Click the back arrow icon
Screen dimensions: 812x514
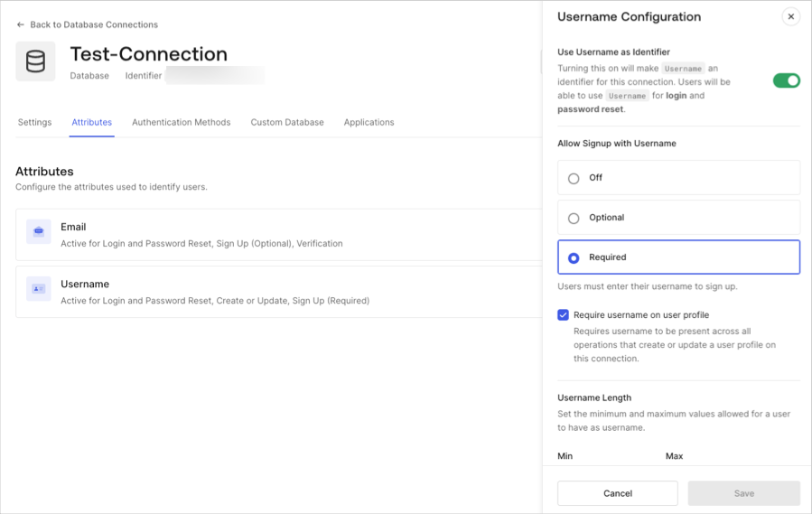point(20,24)
